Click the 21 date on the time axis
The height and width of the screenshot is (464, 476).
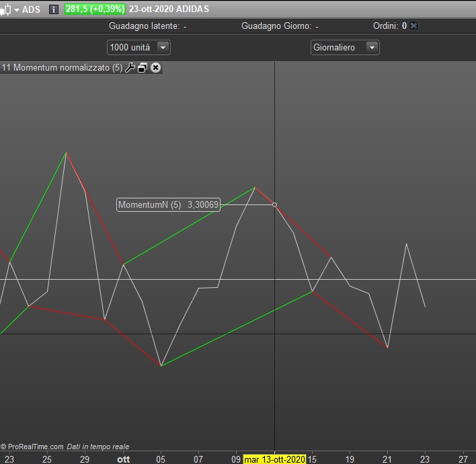click(387, 459)
